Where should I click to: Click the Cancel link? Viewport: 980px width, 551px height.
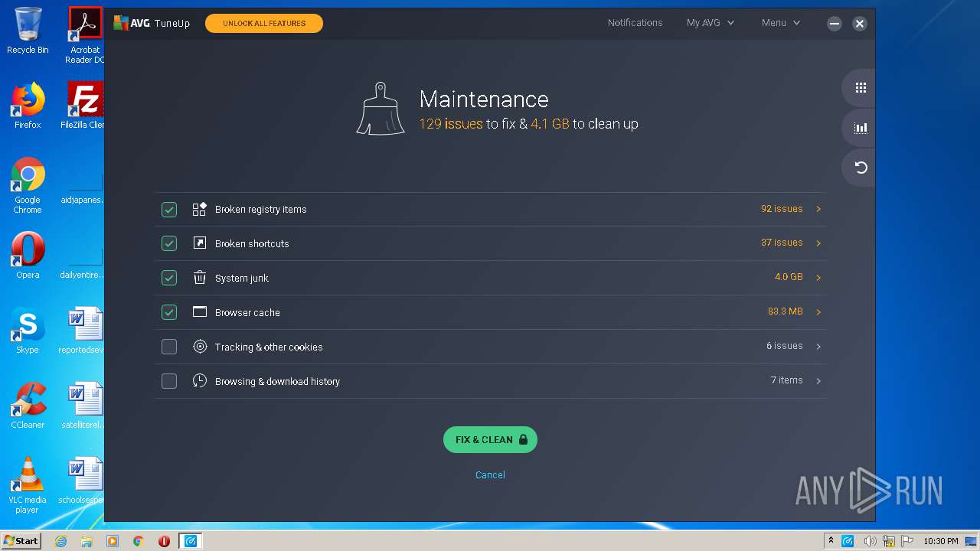click(490, 475)
